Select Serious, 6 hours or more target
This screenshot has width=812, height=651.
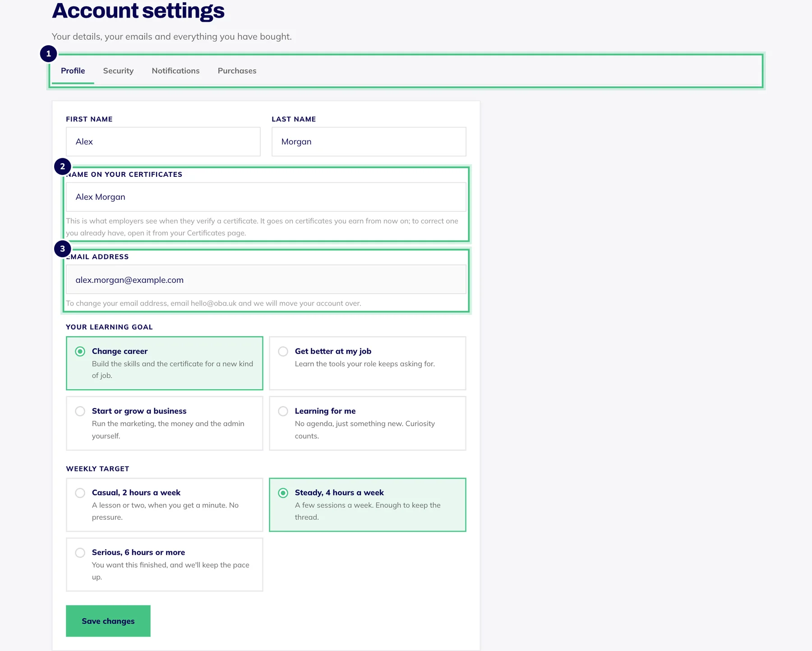tap(164, 564)
